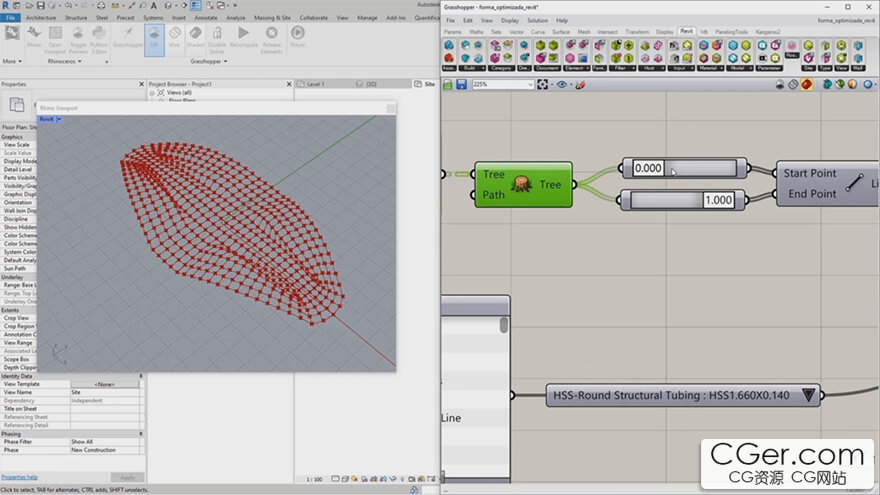Switch Grasshopper preview to Wire mode
The image size is (880, 495).
coord(175,37)
